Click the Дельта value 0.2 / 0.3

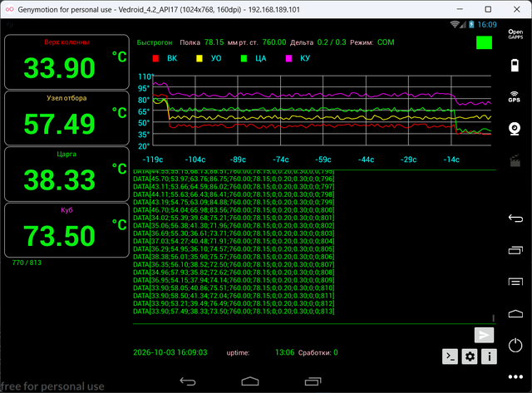coord(332,42)
